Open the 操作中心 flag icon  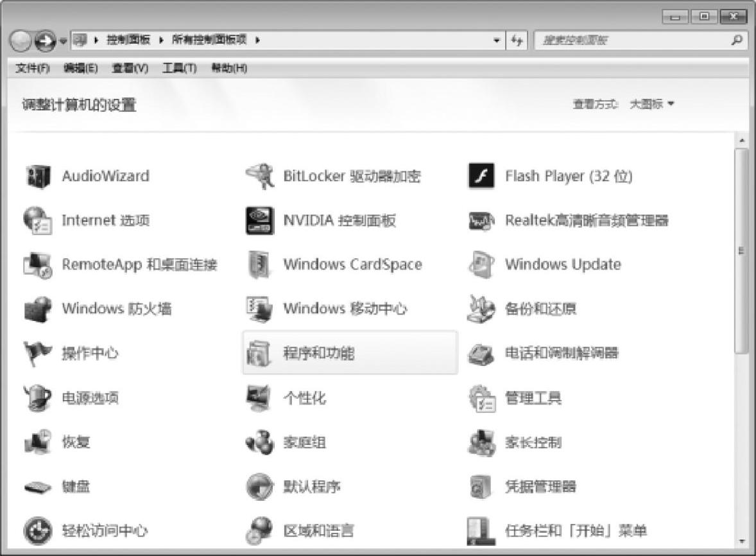pos(38,354)
